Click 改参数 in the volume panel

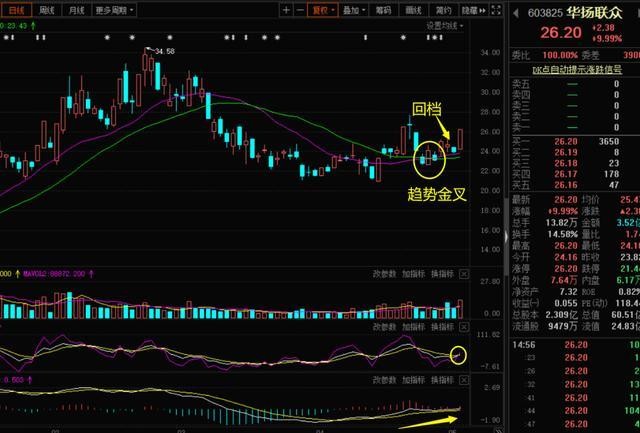point(385,273)
